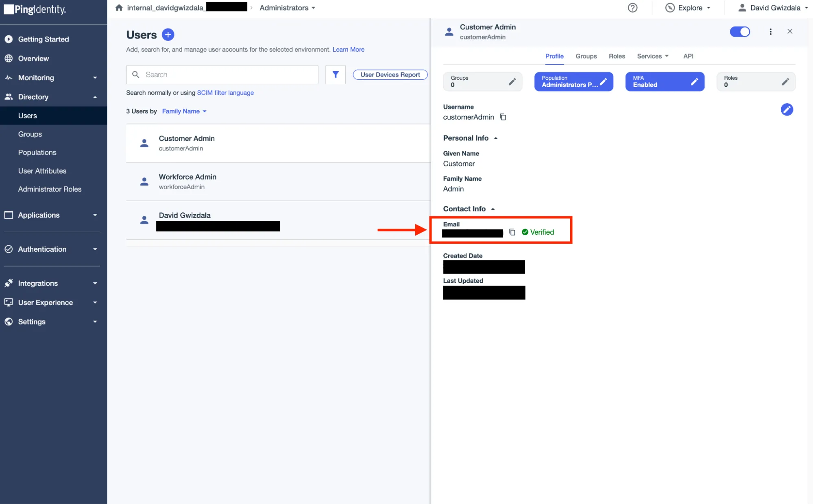Collapse the Contact Info section
Viewport: 813px width, 504px height.
[x=493, y=209]
